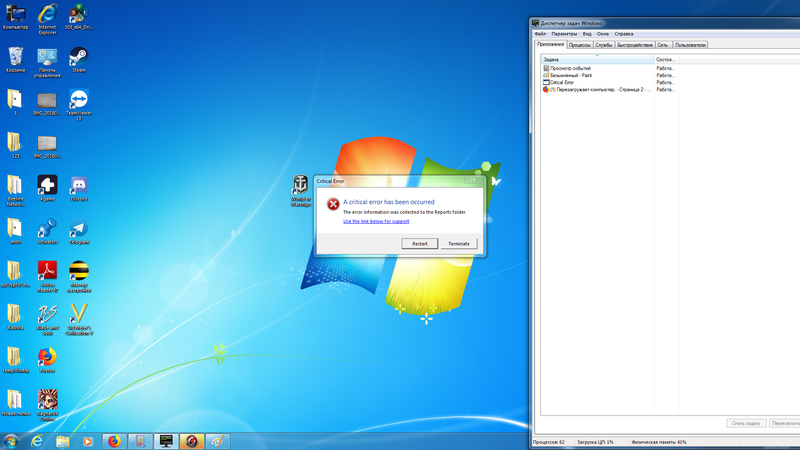Select the Beeline Мастер настройки shortcut
This screenshot has height=450, width=800.
click(x=79, y=277)
